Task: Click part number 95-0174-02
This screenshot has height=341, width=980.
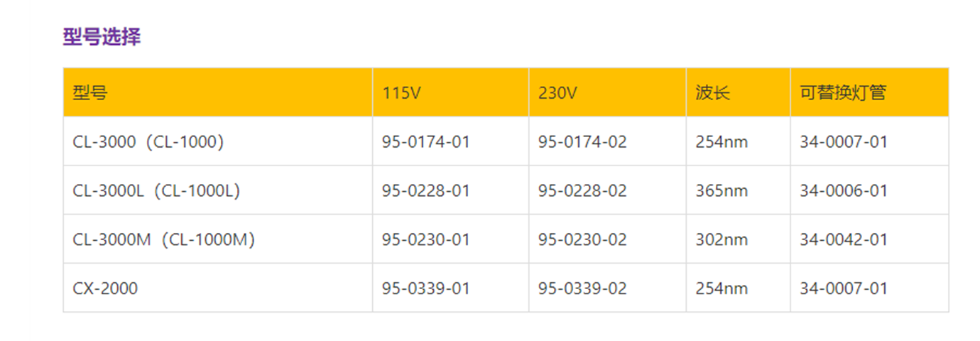Action: pos(582,142)
